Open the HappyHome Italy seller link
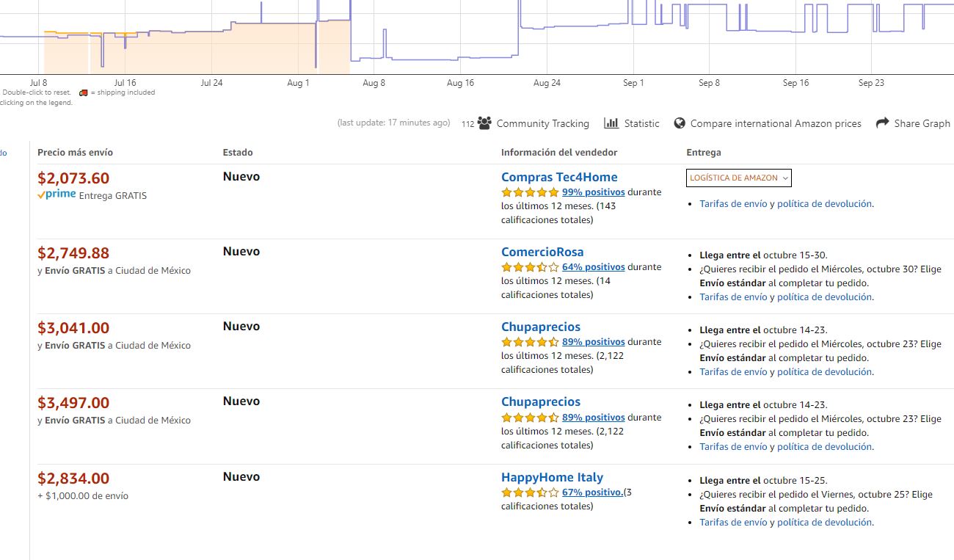954x560 pixels. pyautogui.click(x=552, y=477)
